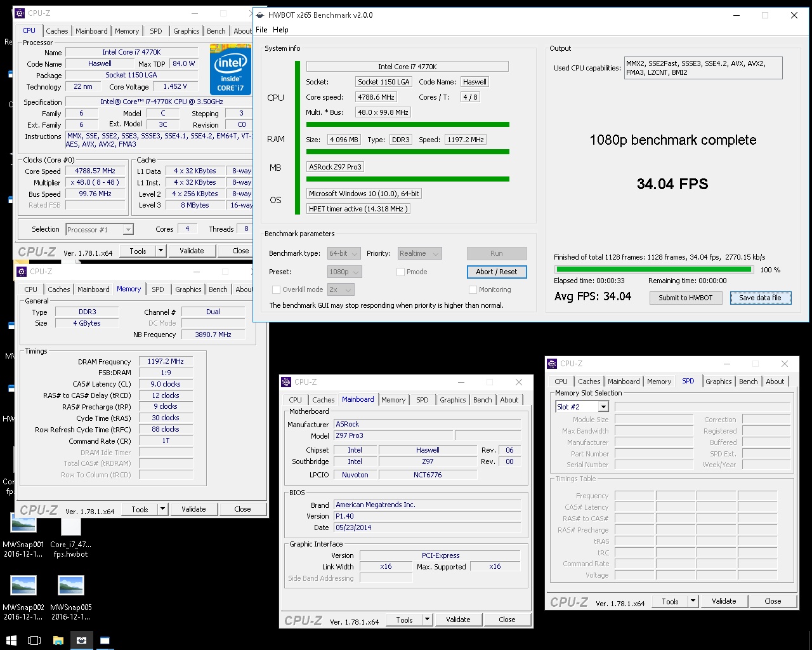Expand Tools arrow in Memory window
Image resolution: width=812 pixels, height=650 pixels.
[163, 509]
